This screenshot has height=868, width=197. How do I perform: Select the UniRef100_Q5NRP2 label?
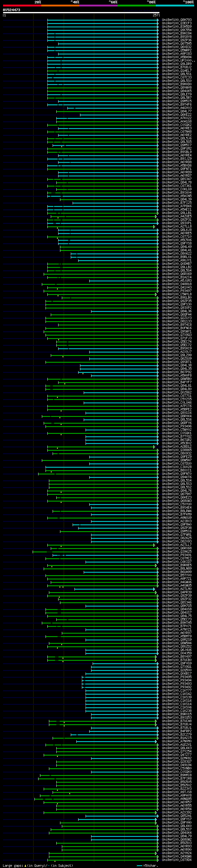(177, 50)
